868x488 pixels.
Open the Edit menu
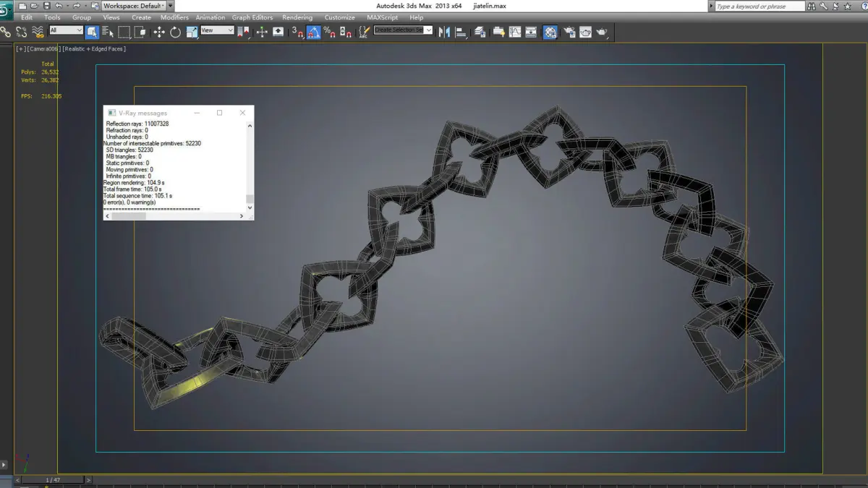click(27, 17)
